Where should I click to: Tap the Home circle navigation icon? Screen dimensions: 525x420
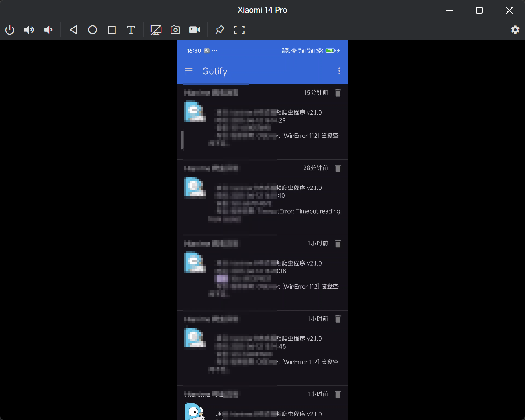(92, 30)
